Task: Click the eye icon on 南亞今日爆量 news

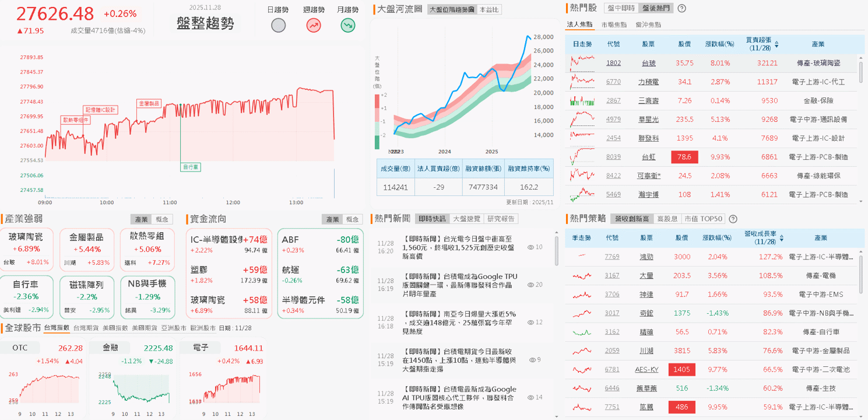Action: tap(530, 322)
